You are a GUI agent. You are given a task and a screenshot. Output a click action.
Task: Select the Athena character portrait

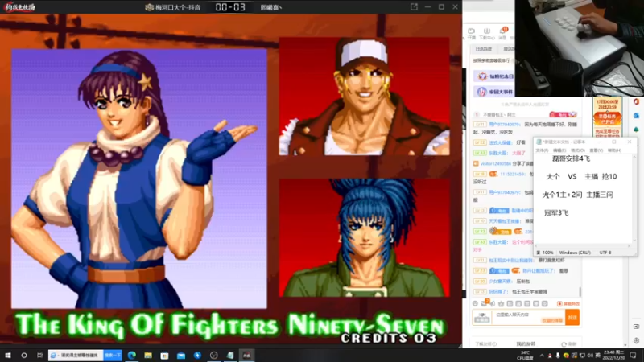point(138,179)
